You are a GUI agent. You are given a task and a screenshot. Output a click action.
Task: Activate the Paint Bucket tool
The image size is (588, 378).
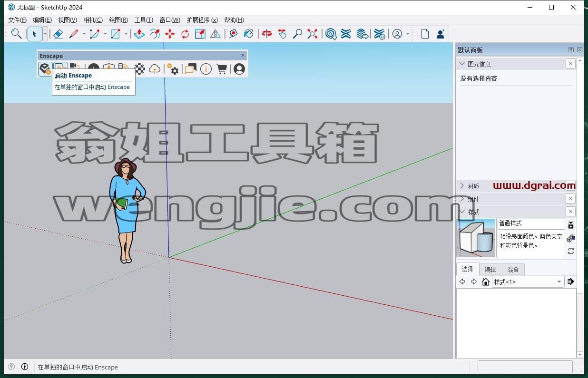click(x=248, y=34)
